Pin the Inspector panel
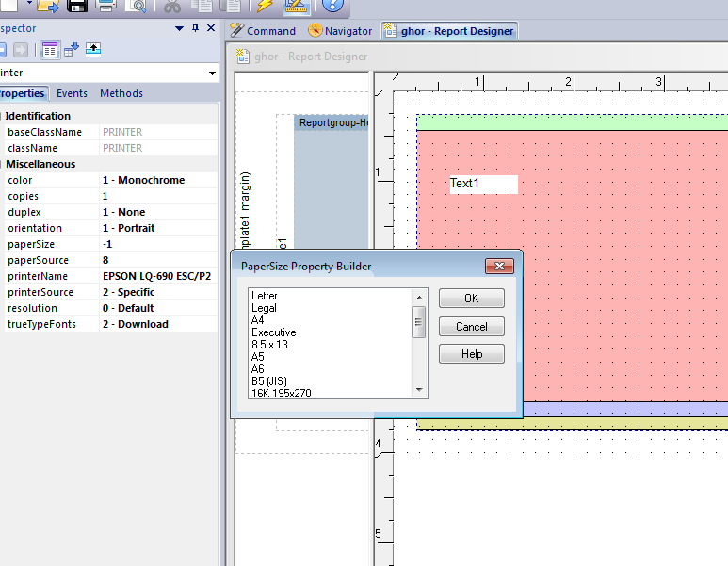728x566 pixels. (195, 29)
